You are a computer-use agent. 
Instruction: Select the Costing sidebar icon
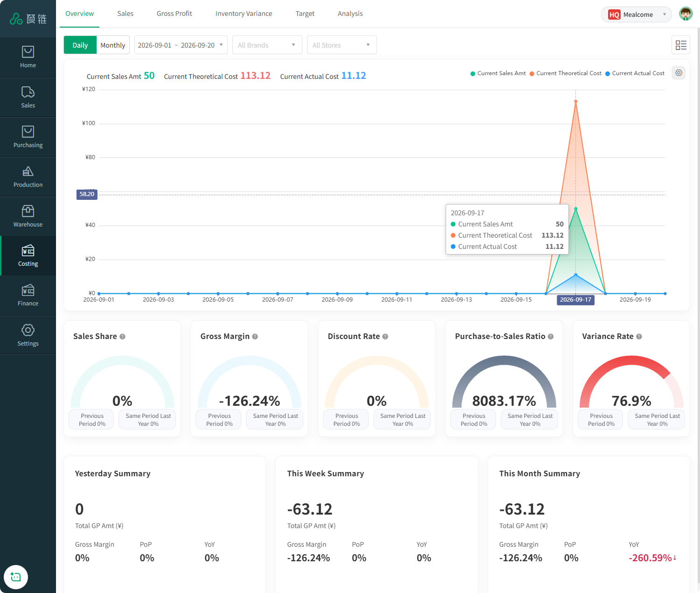[x=28, y=251]
